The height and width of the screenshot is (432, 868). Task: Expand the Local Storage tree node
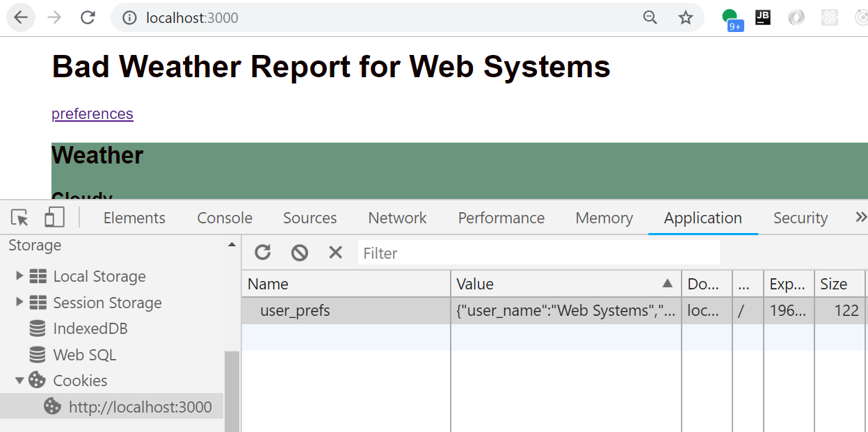click(x=19, y=276)
